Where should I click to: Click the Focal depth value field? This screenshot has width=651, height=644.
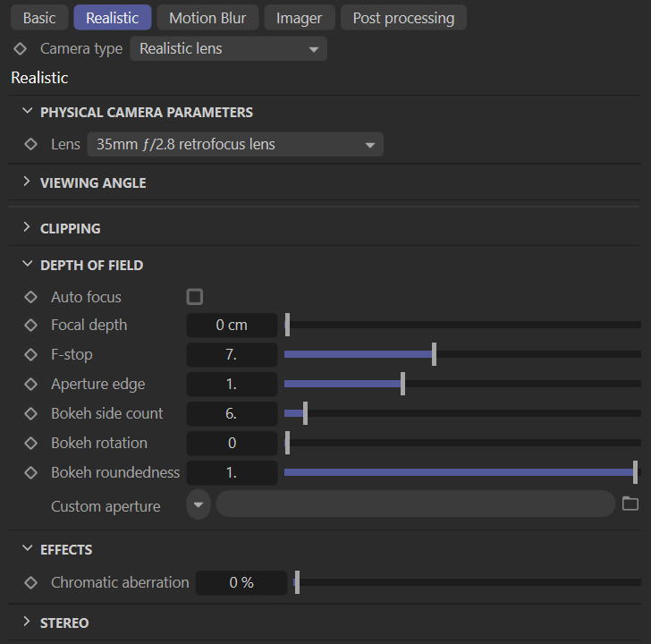click(x=232, y=326)
